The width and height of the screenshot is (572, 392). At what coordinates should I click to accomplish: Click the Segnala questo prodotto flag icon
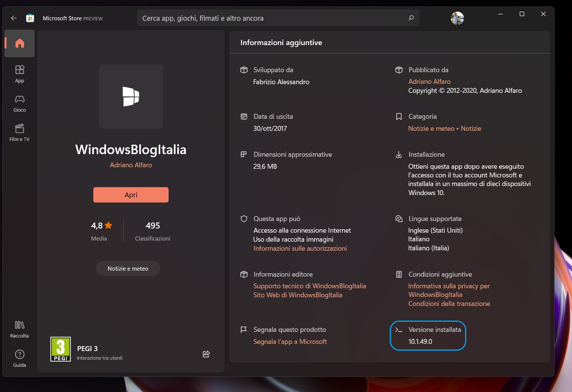pyautogui.click(x=244, y=330)
